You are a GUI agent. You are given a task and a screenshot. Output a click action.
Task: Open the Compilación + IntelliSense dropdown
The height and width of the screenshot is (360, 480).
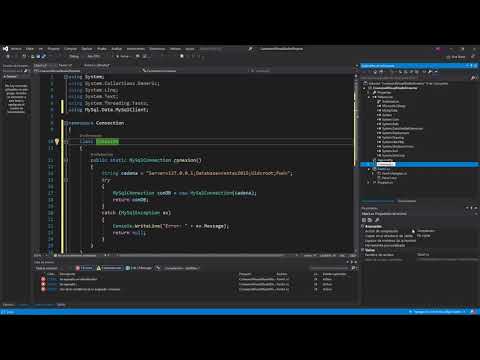[182, 268]
